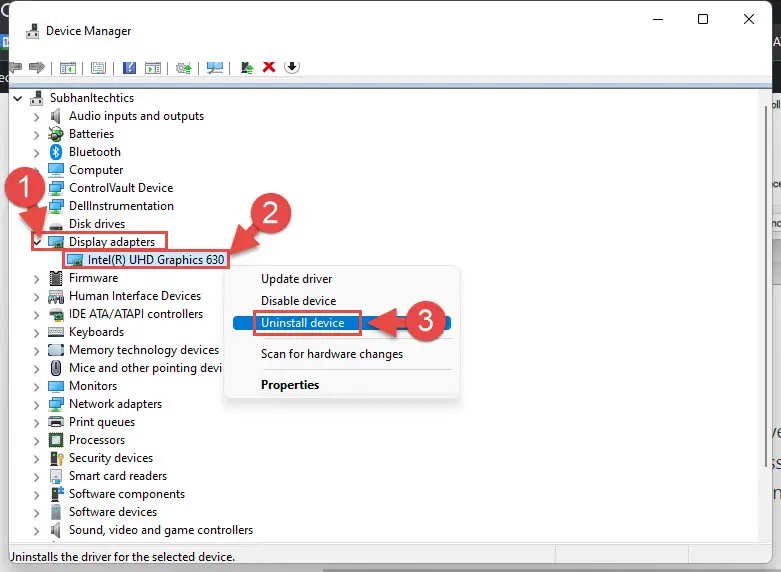Click the Device Manager window title text
Viewport: 781px width, 572px height.
click(x=89, y=31)
